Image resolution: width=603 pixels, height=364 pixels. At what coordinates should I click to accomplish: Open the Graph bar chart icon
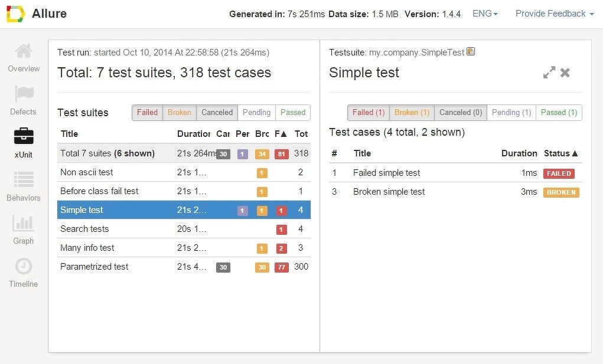coord(24,224)
